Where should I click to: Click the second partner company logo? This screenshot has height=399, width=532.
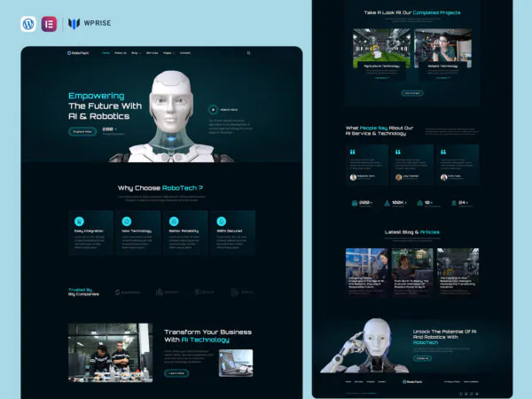pyautogui.click(x=167, y=292)
